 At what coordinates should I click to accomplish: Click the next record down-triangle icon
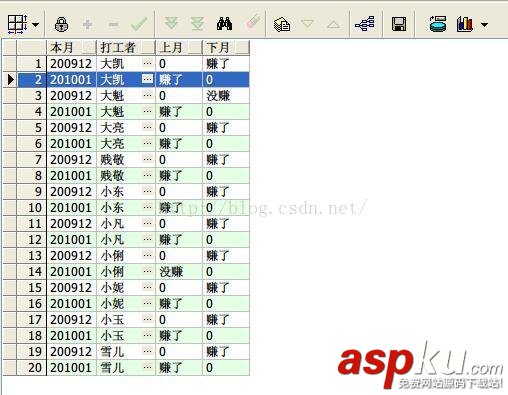307,24
